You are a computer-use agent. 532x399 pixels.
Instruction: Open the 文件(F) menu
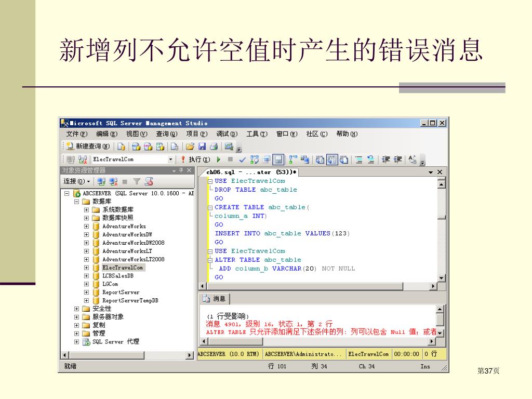[77, 134]
